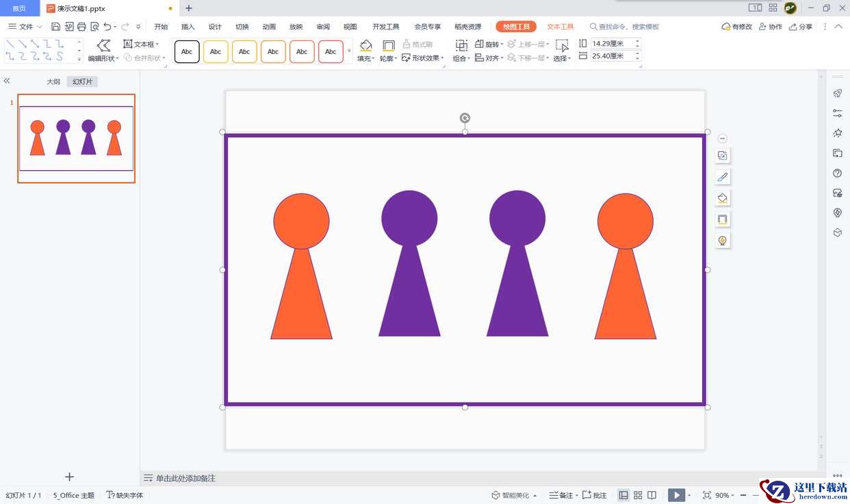Click the floating shape style icon

(722, 155)
